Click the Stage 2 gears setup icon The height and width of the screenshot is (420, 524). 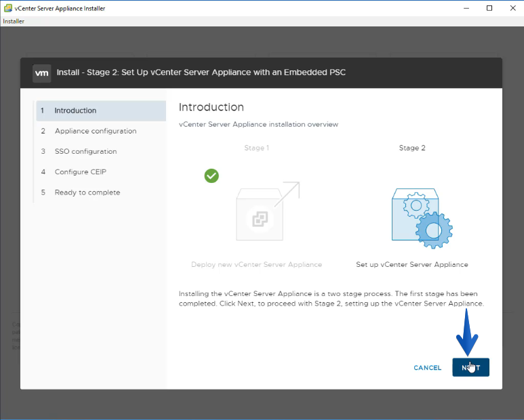pyautogui.click(x=422, y=218)
